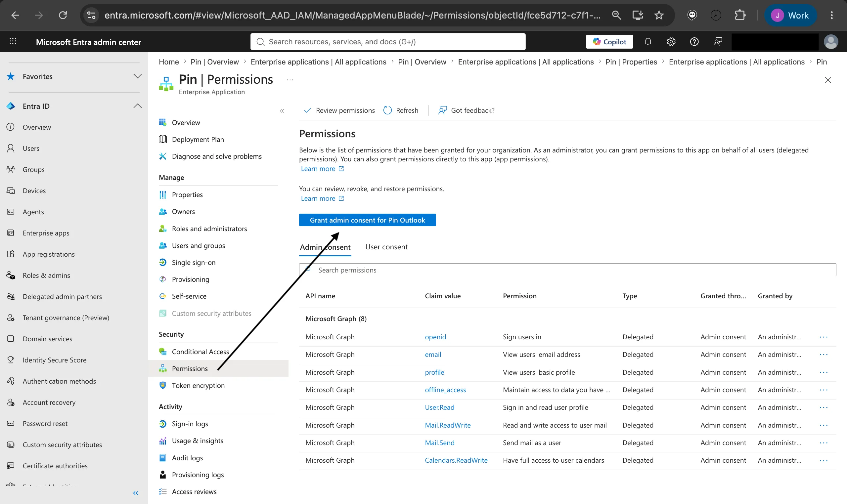Viewport: 847px width, 504px height.
Task: Switch to the User consent tab
Action: (386, 247)
